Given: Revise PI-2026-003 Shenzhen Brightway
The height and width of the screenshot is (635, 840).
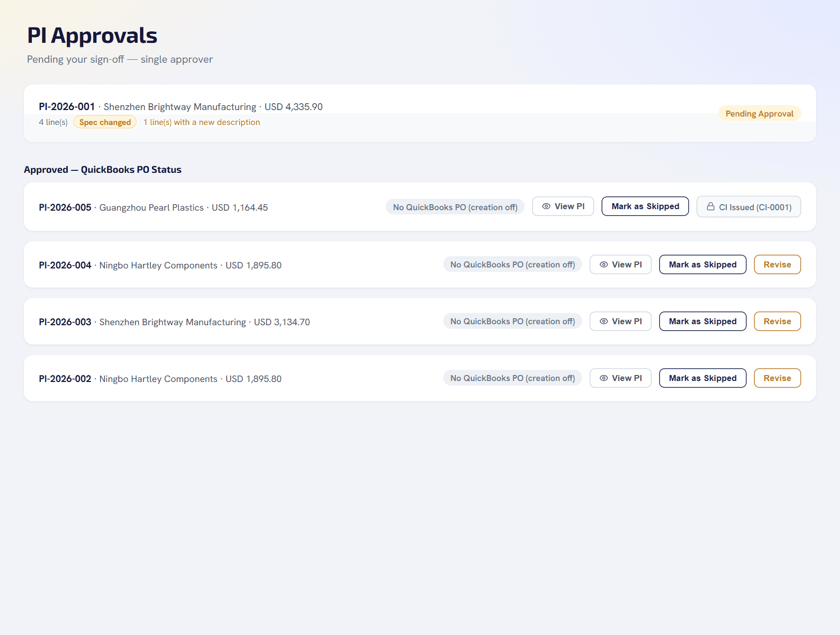Looking at the screenshot, I should (777, 321).
